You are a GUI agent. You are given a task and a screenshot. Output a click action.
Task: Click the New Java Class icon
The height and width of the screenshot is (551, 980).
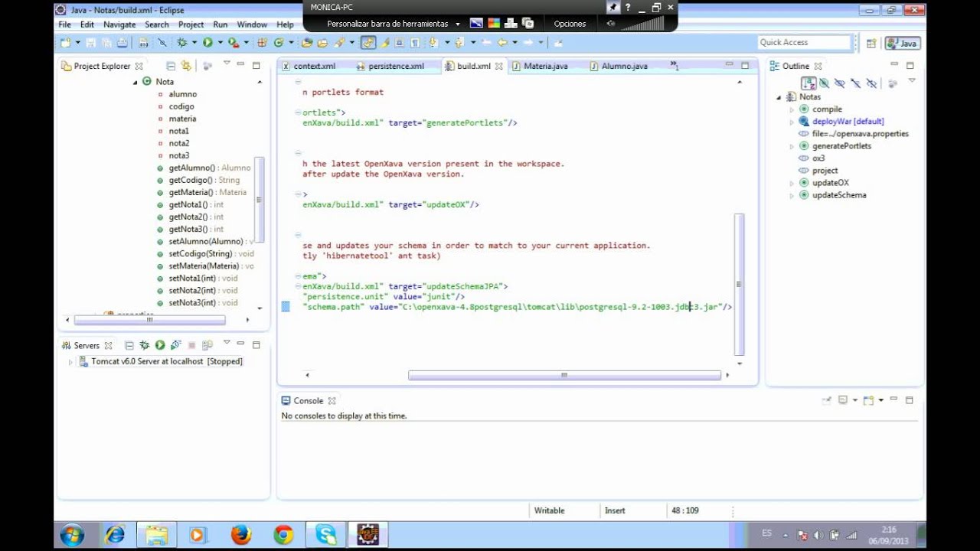279,43
